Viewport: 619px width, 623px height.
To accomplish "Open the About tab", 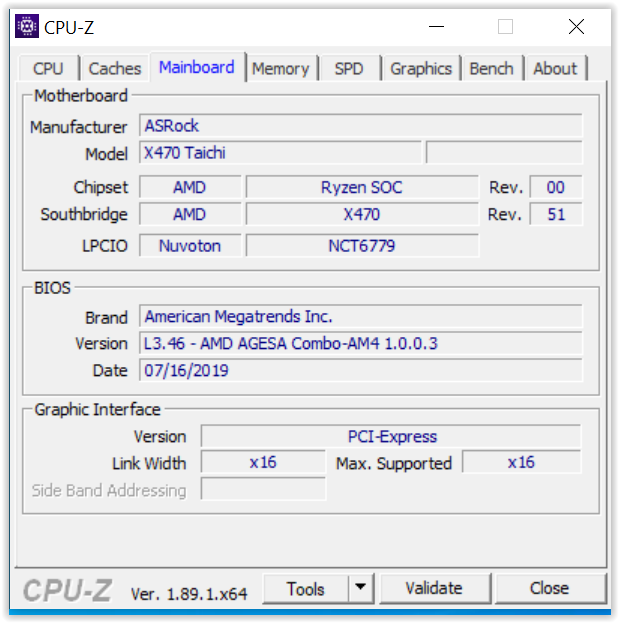I will point(555,68).
